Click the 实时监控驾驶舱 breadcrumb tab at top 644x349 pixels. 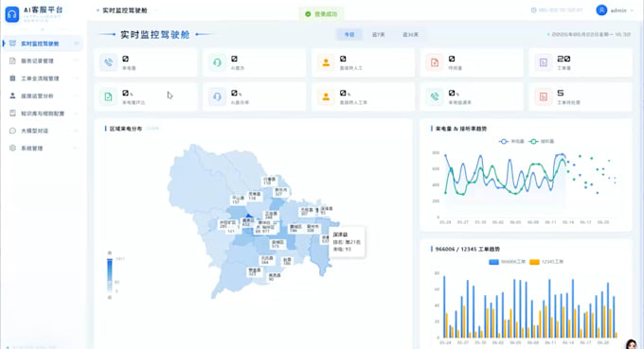pyautogui.click(x=124, y=10)
